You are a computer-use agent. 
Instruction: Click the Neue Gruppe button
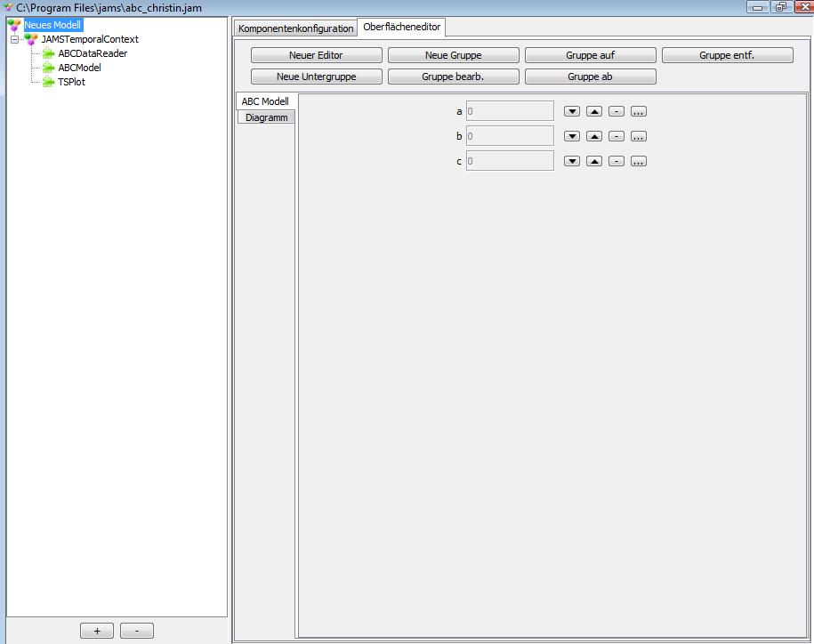point(453,55)
